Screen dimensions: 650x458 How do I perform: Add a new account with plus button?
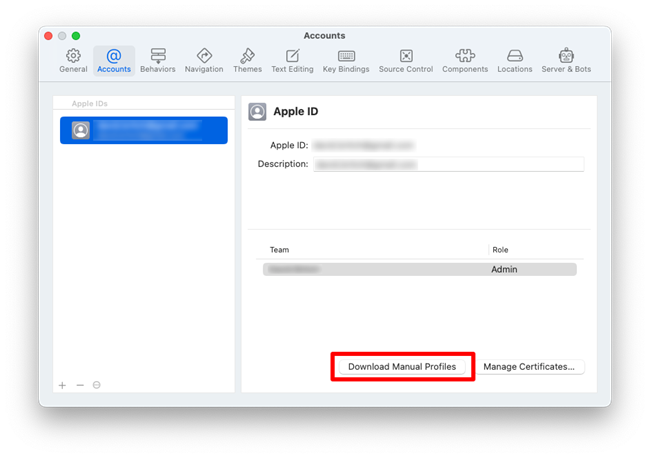click(x=62, y=385)
